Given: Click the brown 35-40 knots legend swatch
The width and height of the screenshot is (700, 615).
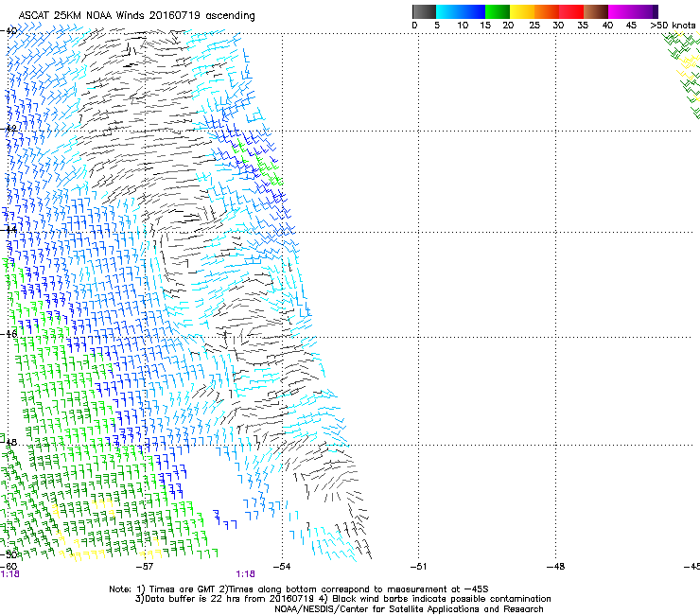Looking at the screenshot, I should (596, 11).
